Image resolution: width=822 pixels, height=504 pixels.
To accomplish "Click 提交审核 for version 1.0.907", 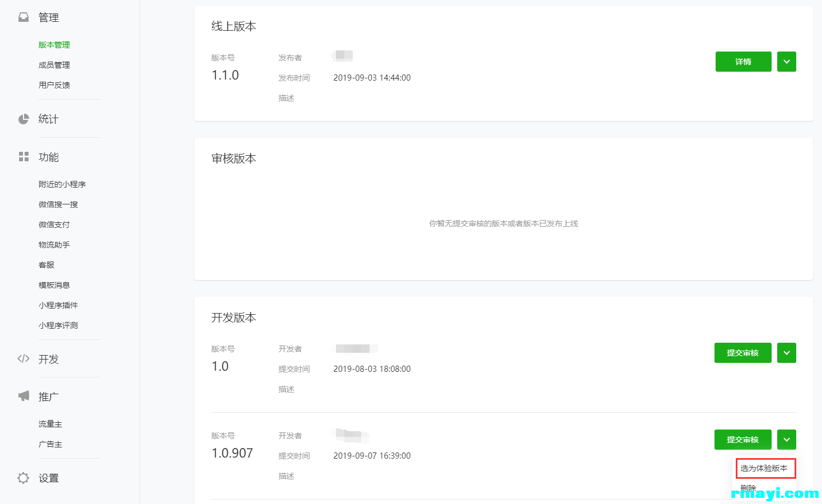I will tap(743, 440).
